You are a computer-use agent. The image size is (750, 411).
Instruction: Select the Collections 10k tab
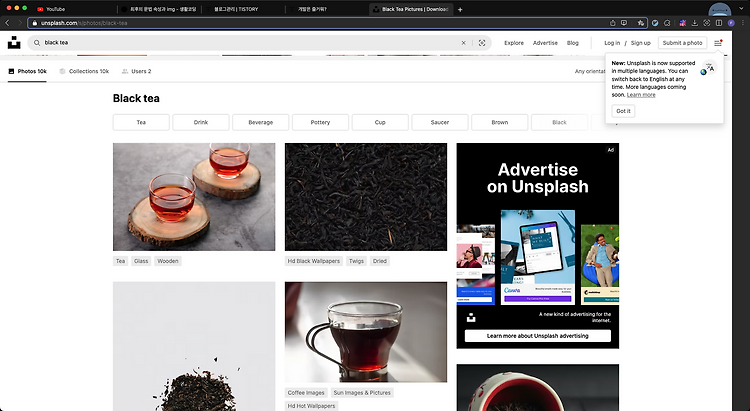point(84,71)
